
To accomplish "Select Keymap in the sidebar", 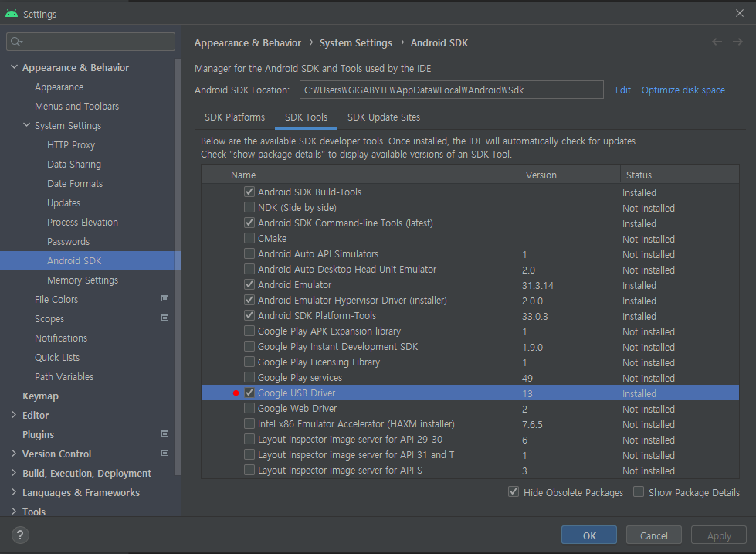I will (40, 396).
